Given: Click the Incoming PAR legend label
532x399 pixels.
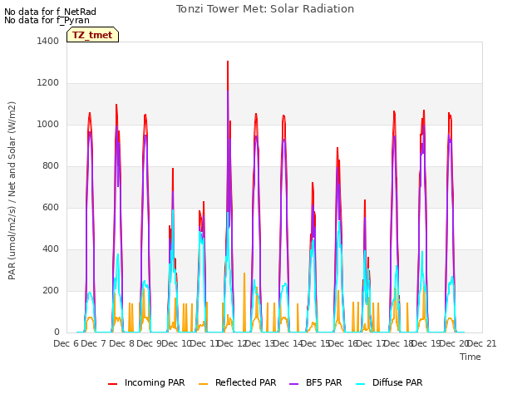Looking at the screenshot, I should (155, 382).
